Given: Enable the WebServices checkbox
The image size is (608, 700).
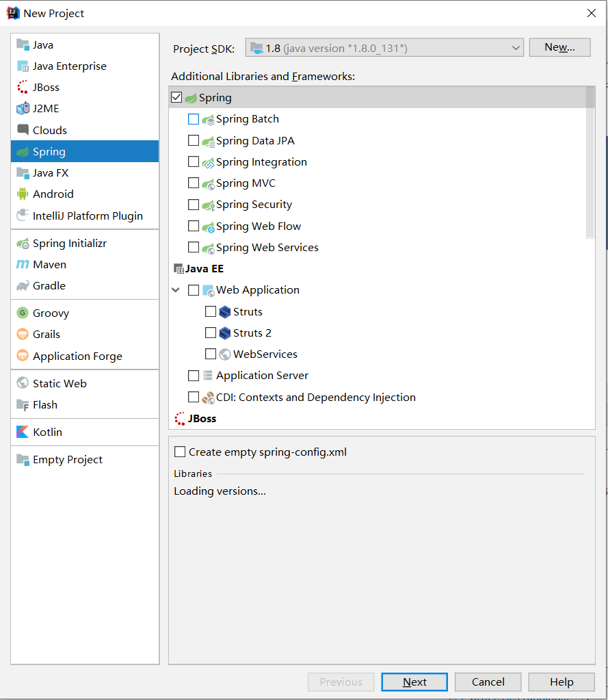Looking at the screenshot, I should pyautogui.click(x=211, y=354).
